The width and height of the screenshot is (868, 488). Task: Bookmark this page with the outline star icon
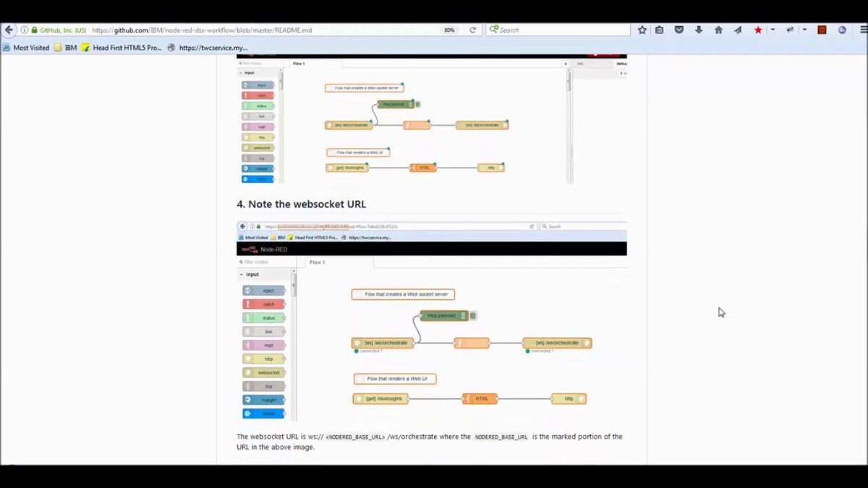[642, 30]
